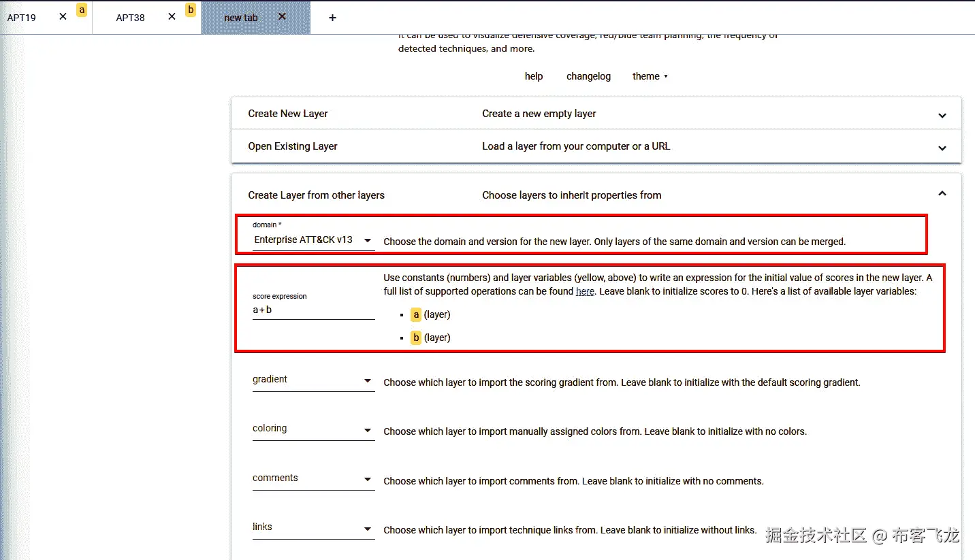Viewport: 975px width, 560px height.
Task: Click the 'Create a new empty layer' text
Action: coord(539,114)
